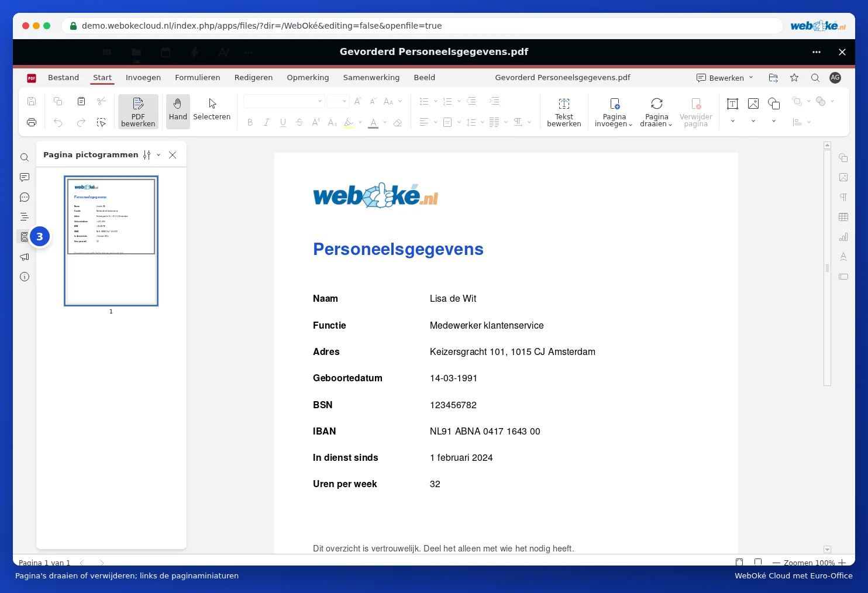Open the headings navigation icon in sidebar

coord(25,217)
